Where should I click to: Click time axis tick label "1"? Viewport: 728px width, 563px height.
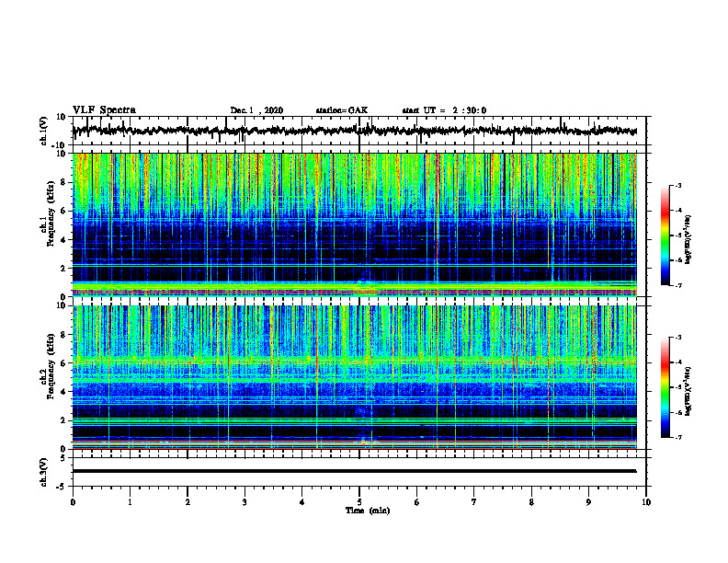point(130,502)
